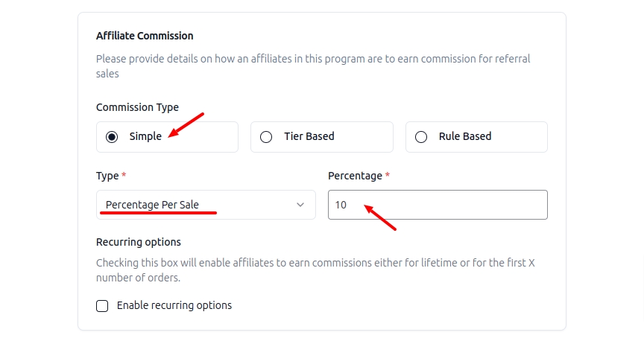Click the 'Simple' option label text
644x341 pixels.
(x=145, y=137)
